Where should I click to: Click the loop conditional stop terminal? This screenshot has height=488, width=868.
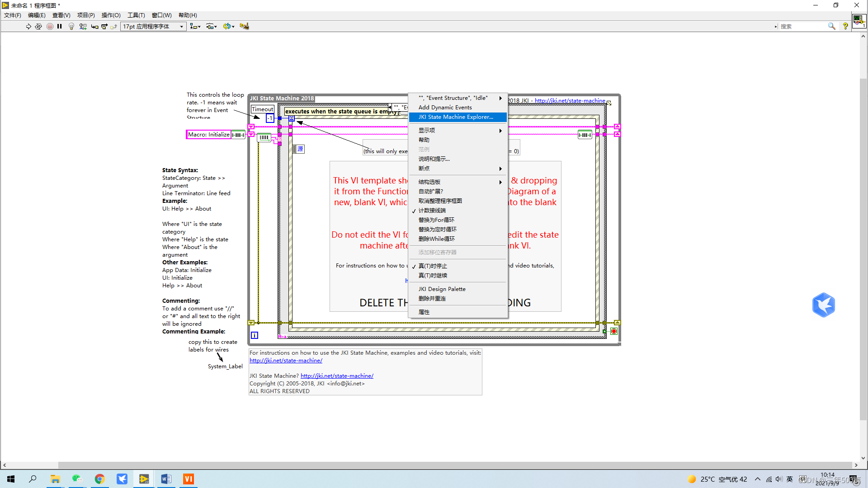point(613,331)
